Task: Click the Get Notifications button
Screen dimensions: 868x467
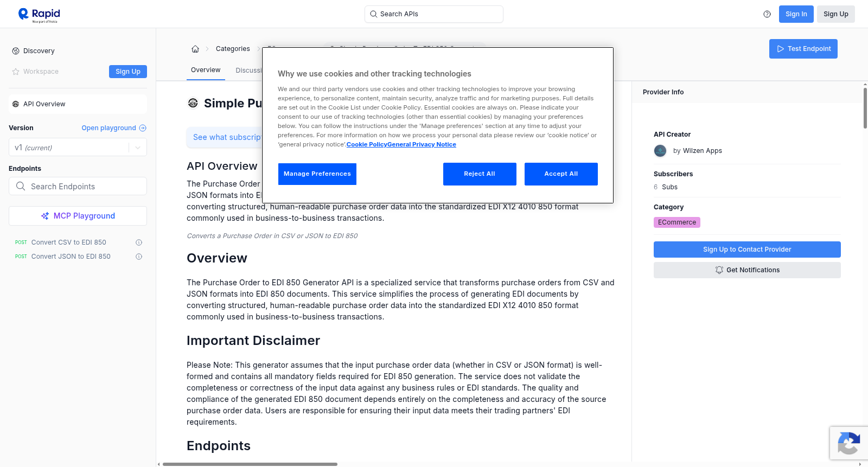Action: pyautogui.click(x=747, y=270)
